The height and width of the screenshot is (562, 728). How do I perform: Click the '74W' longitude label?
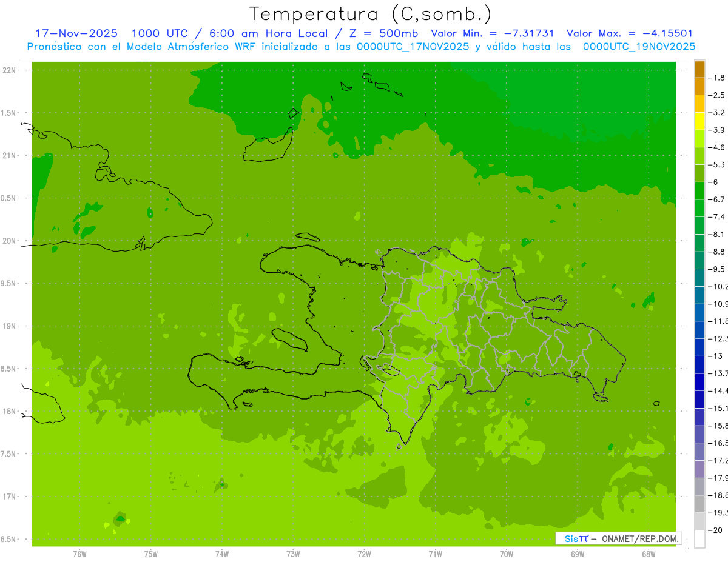coord(222,554)
